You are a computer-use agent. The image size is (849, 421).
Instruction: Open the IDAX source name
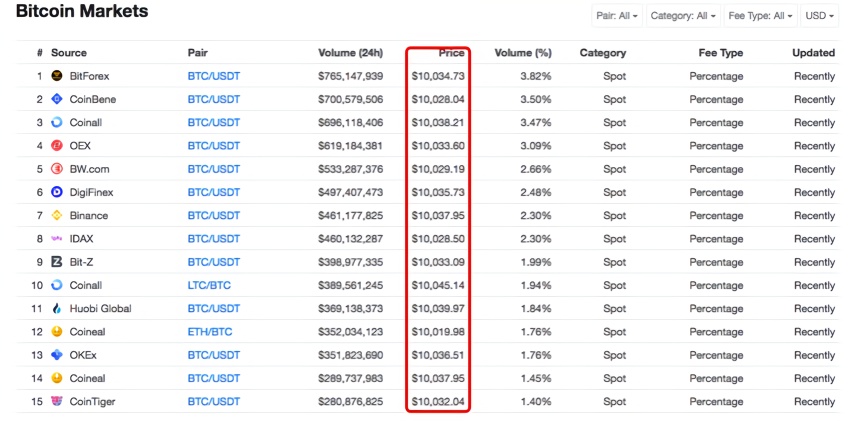pos(81,239)
